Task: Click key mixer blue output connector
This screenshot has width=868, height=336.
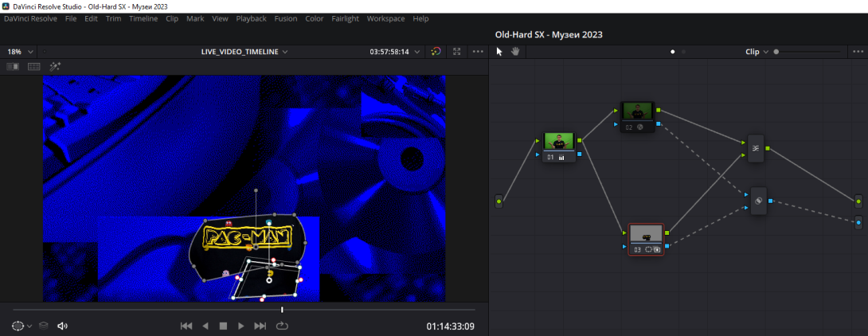Action: 771,201
